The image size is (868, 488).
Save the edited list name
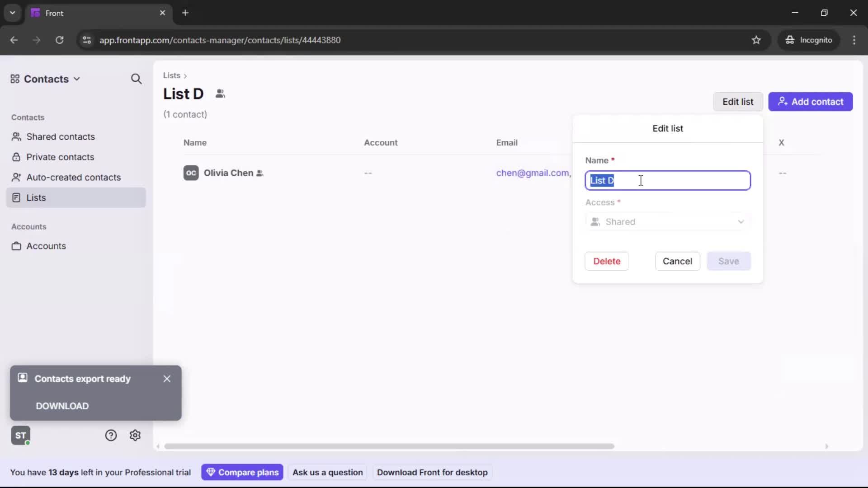[728, 261]
